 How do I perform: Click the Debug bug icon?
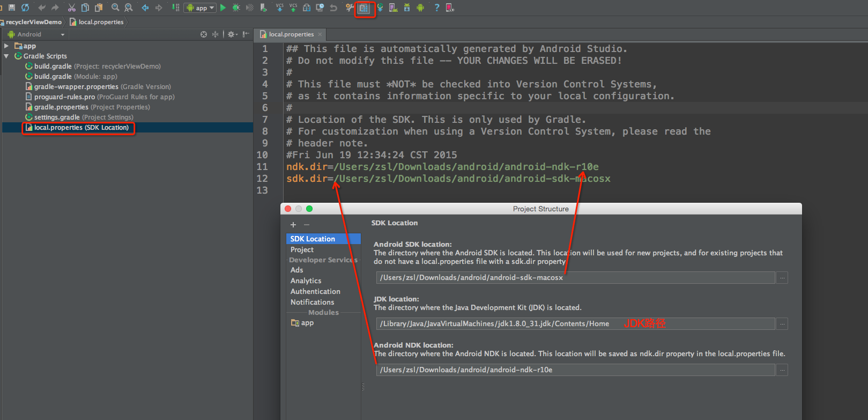pyautogui.click(x=236, y=8)
